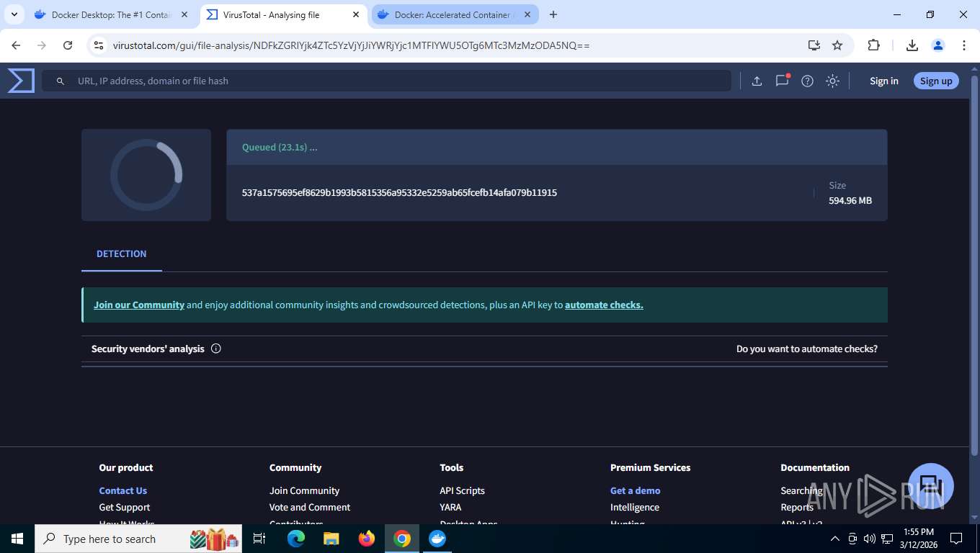Viewport: 980px width, 553px height.
Task: Open File Explorer from taskbar
Action: [331, 539]
